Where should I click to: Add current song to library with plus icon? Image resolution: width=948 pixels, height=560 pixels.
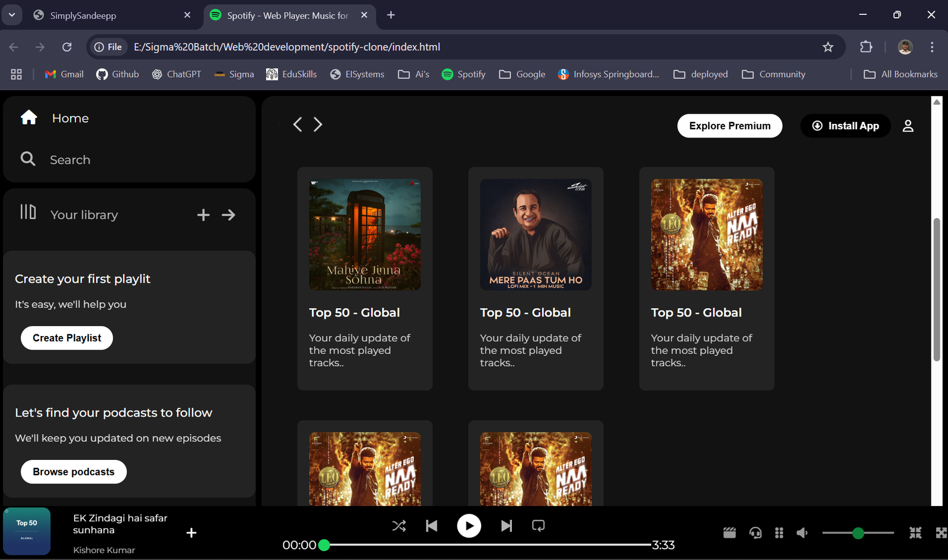[x=191, y=533]
